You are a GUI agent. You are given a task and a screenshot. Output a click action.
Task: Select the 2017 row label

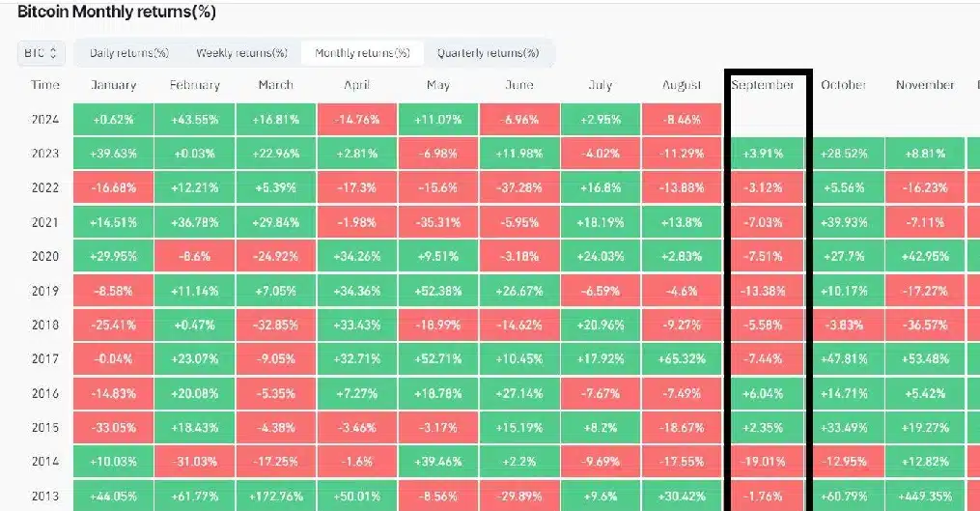point(45,359)
